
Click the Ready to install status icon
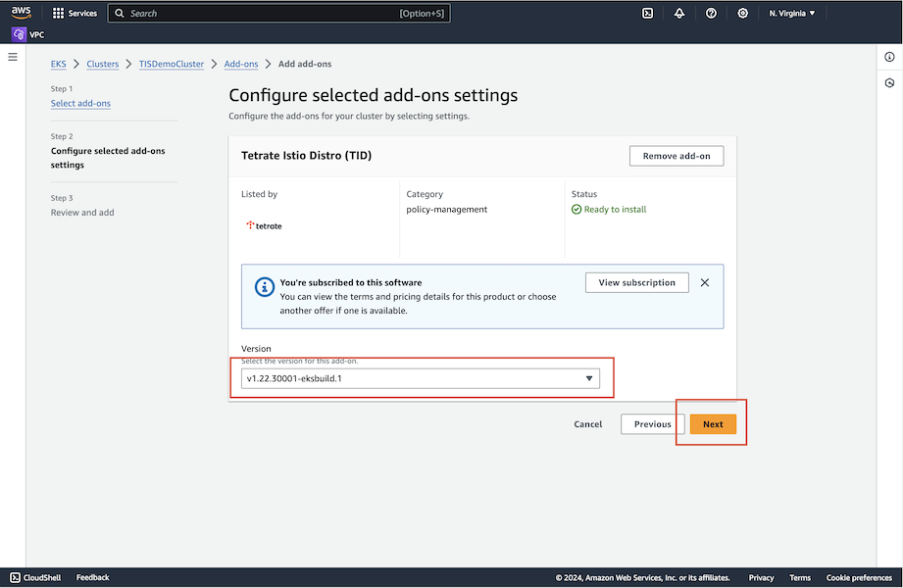tap(577, 209)
